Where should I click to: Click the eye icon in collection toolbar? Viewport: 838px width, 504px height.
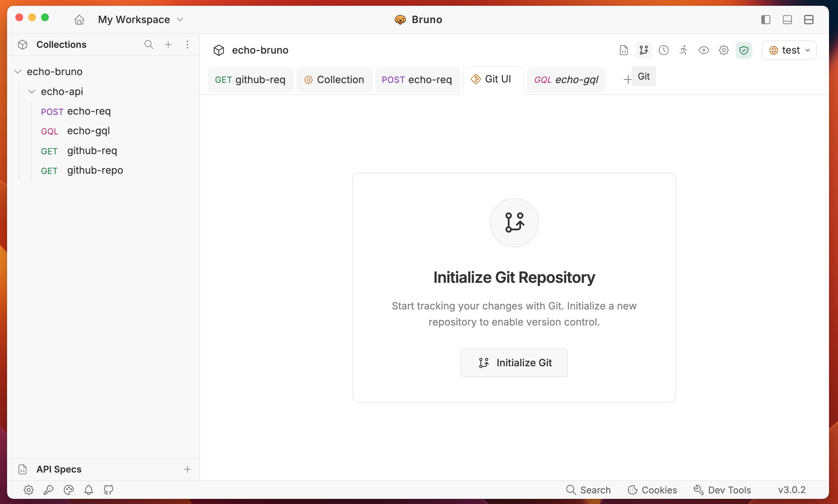[703, 50]
